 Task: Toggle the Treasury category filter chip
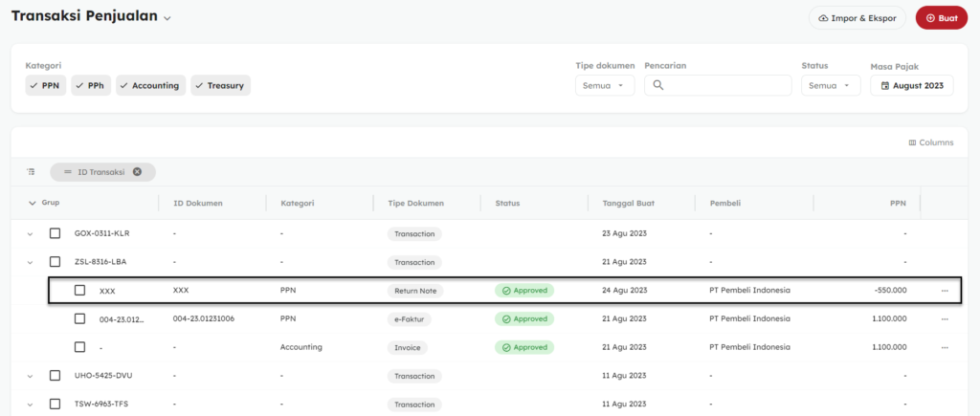221,85
